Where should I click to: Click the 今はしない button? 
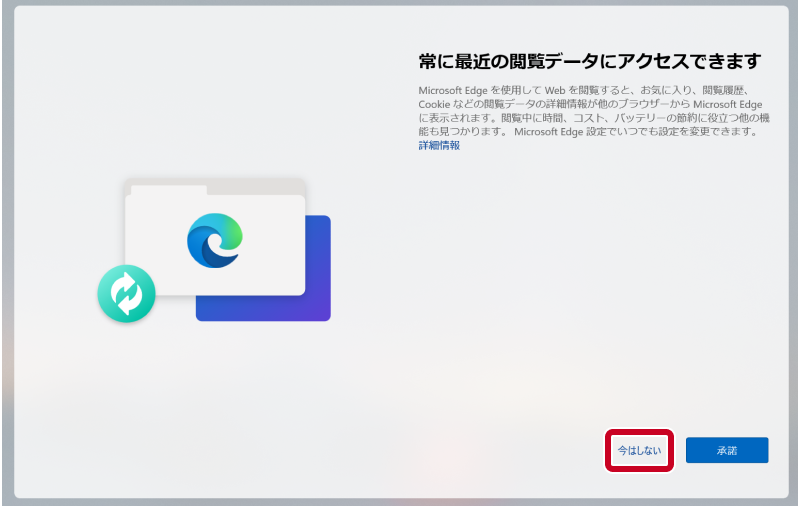click(639, 450)
